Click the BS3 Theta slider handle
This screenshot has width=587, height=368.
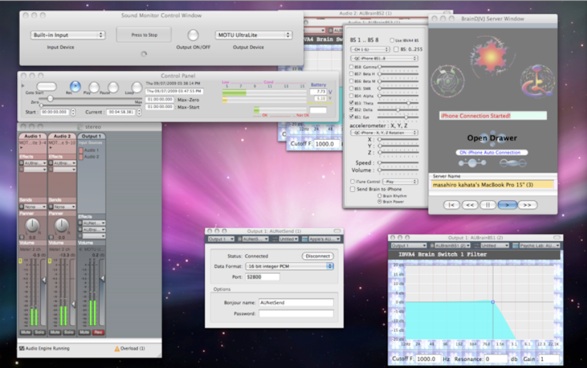coord(408,103)
